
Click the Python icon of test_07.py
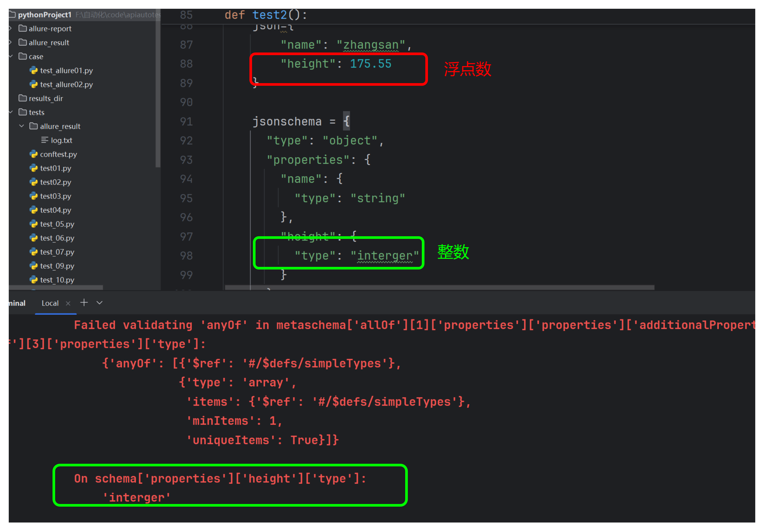(x=34, y=252)
